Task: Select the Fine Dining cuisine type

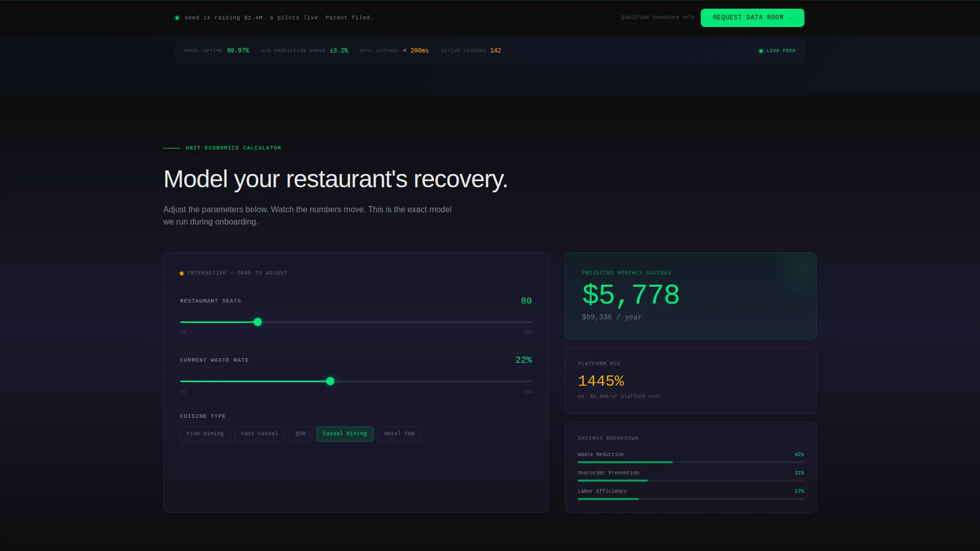Action: 205,434
